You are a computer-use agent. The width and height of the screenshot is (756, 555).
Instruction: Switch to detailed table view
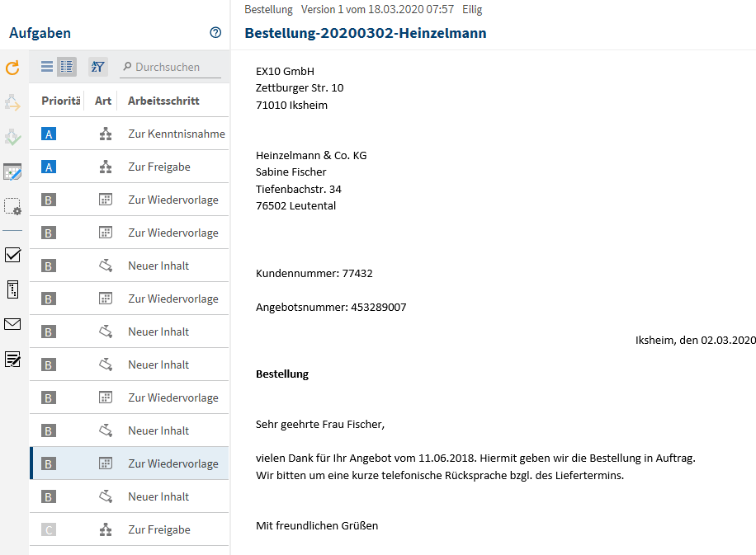point(66,67)
